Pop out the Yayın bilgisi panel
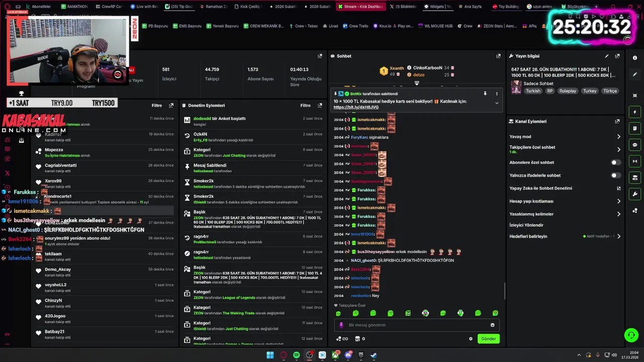Viewport: 644px width, 362px height. (617, 56)
